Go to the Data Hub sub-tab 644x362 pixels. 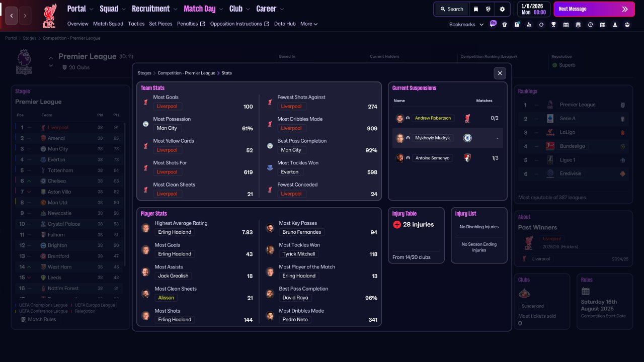[285, 24]
